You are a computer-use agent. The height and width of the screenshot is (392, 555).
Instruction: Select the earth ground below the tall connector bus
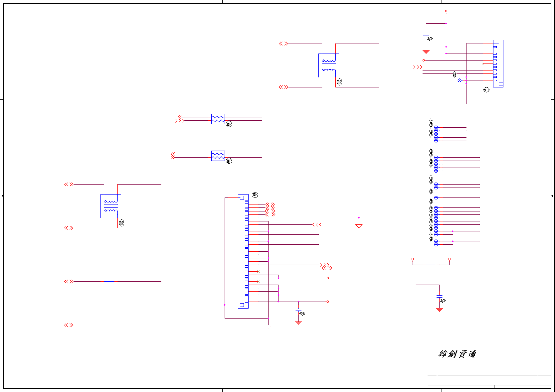(x=268, y=327)
